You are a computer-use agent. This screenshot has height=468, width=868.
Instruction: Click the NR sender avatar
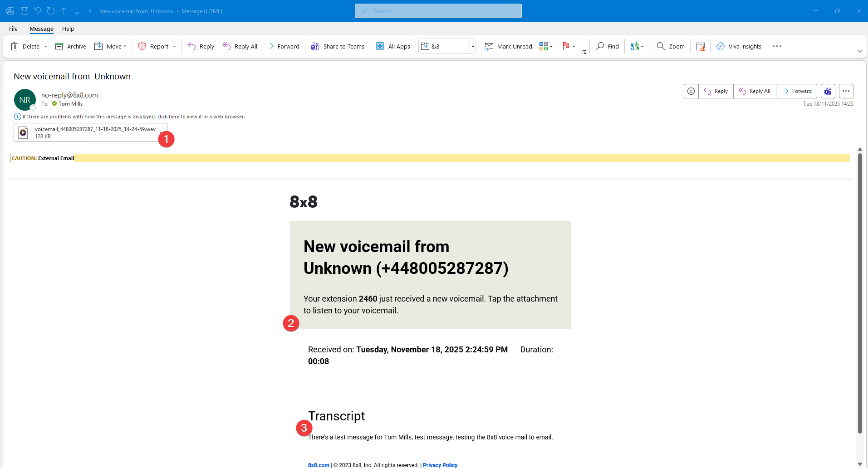coord(25,100)
